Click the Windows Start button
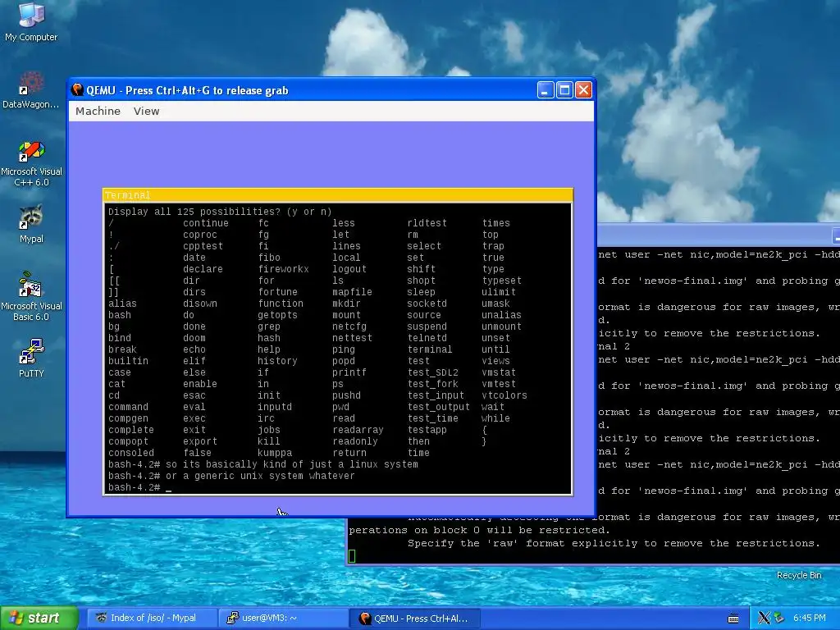The image size is (840, 630). point(39,619)
